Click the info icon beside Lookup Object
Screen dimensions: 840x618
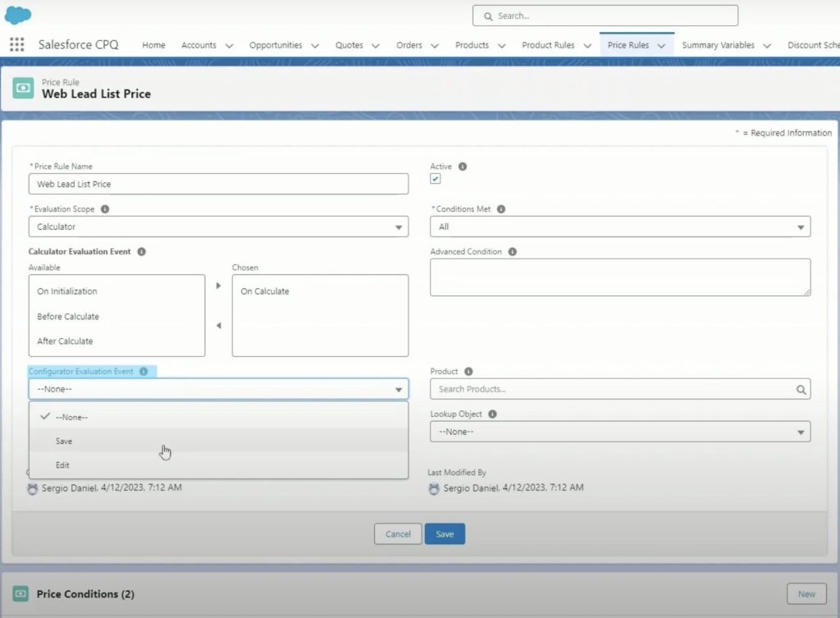492,414
